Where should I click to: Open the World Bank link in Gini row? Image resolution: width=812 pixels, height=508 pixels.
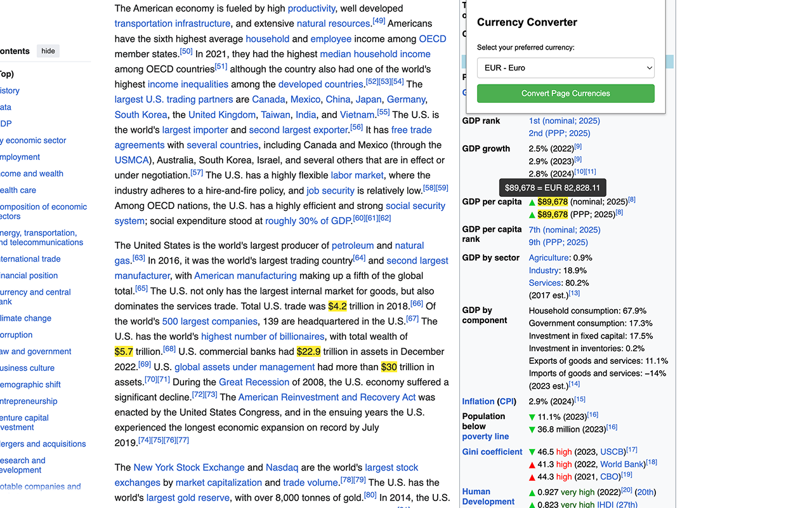(621, 464)
